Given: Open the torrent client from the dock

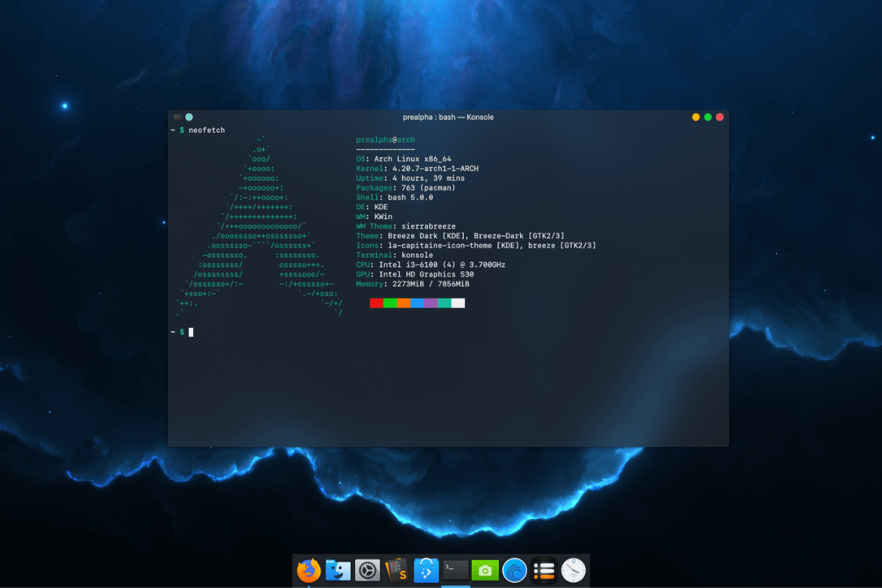Looking at the screenshot, I should pyautogui.click(x=514, y=570).
